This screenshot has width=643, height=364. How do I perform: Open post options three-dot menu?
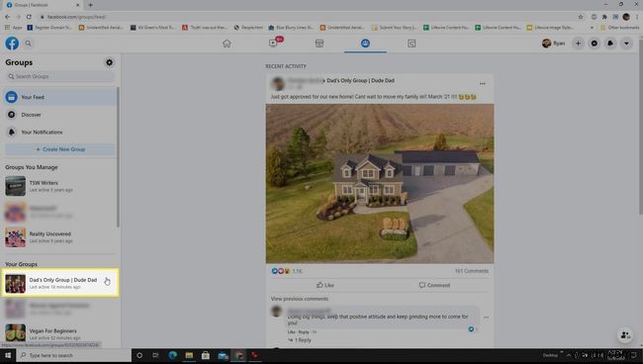pyautogui.click(x=483, y=83)
